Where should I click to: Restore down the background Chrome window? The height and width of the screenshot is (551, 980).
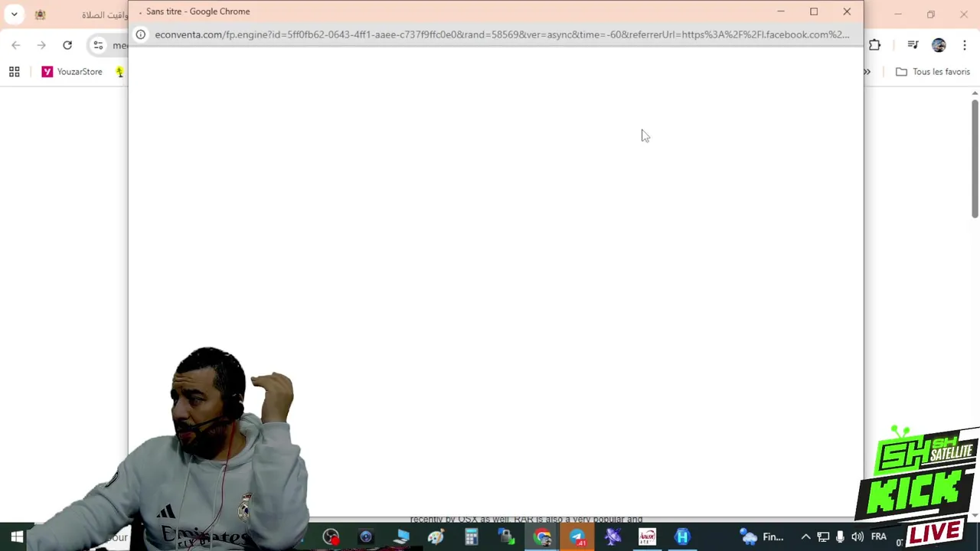[930, 14]
